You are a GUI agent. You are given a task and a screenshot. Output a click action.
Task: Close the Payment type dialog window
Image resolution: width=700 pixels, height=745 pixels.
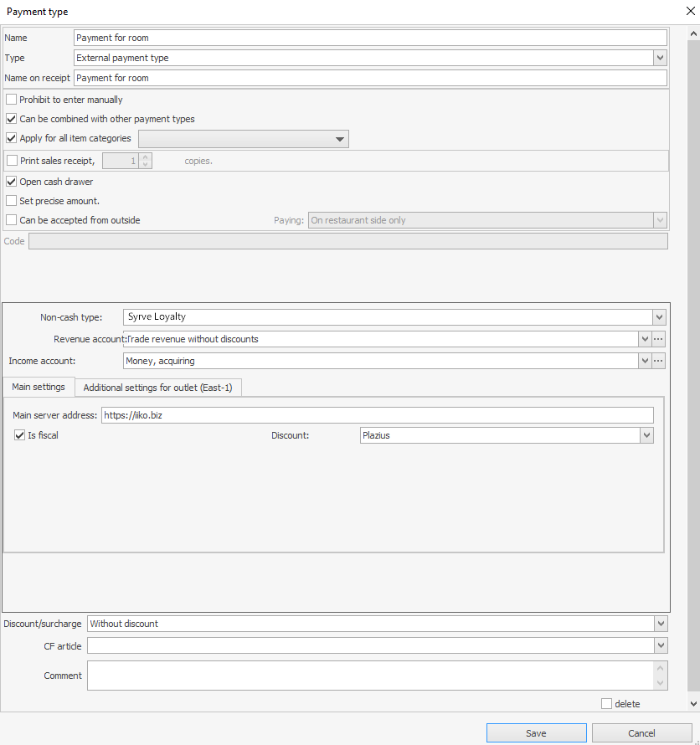click(x=689, y=12)
